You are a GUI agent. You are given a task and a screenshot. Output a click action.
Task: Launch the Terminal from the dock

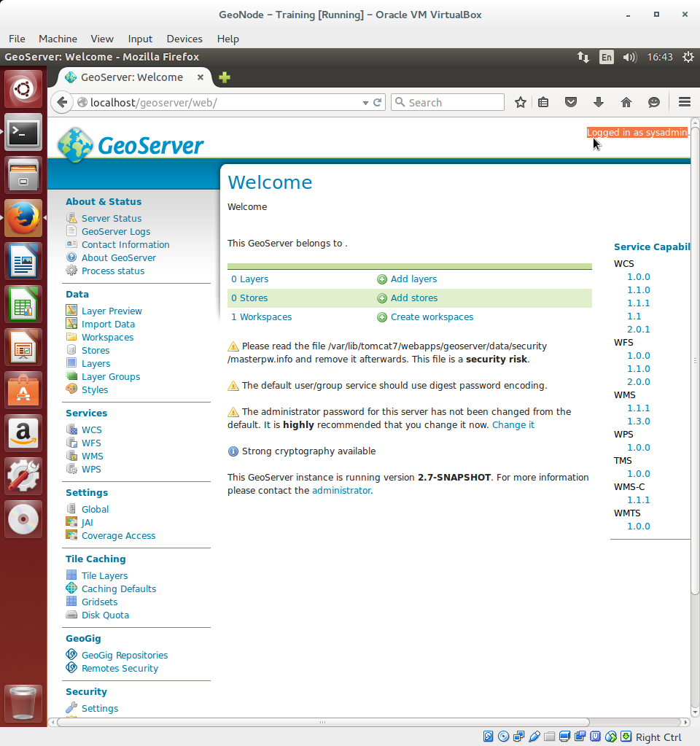23,132
